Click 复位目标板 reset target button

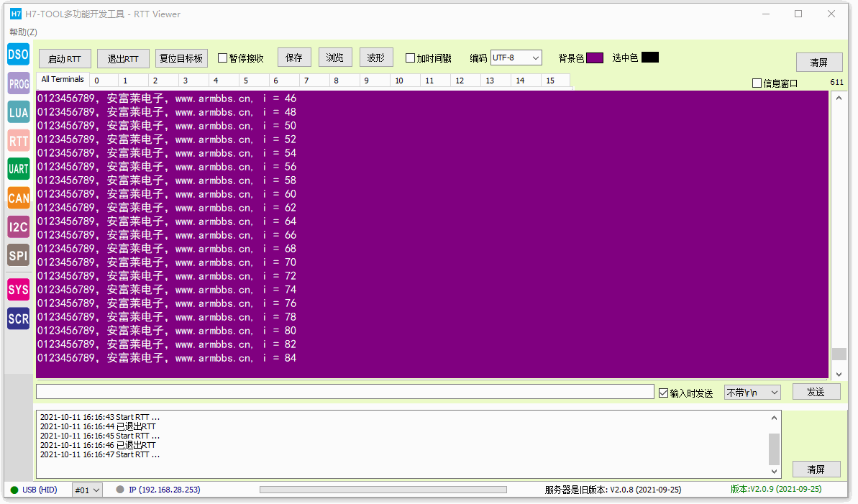(181, 58)
